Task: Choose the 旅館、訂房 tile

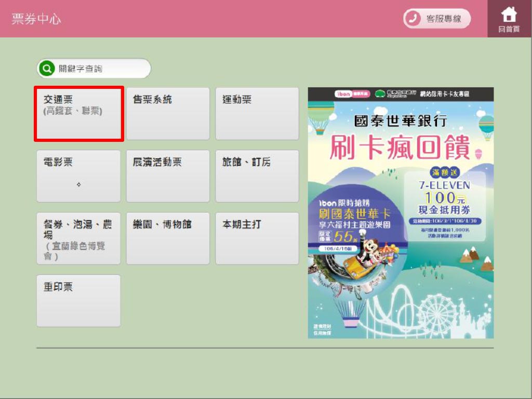Action: coord(257,176)
